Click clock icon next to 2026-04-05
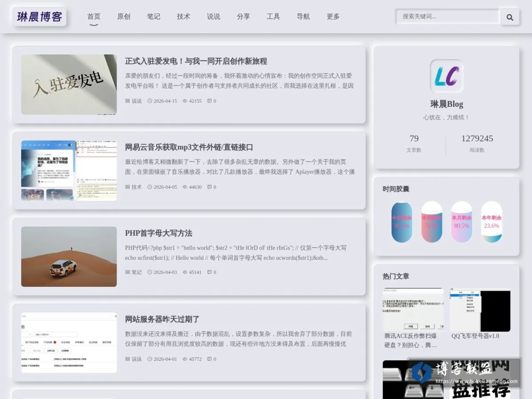 tap(150, 187)
